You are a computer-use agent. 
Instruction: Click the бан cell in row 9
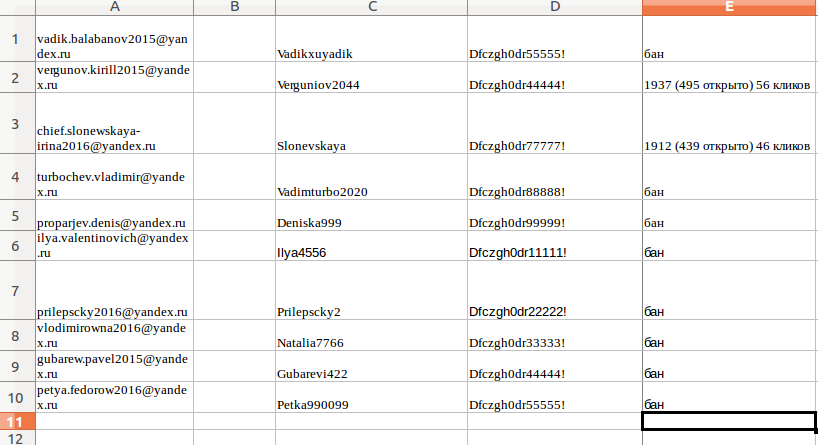coord(730,366)
